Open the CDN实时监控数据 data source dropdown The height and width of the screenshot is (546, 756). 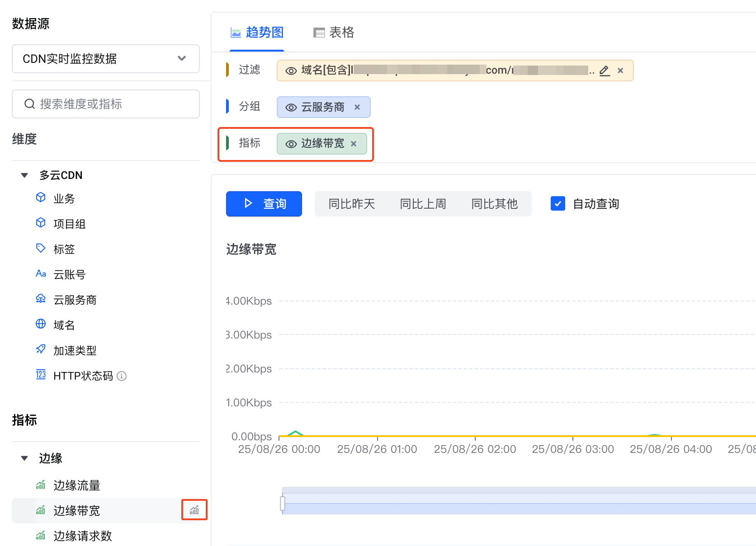click(105, 59)
